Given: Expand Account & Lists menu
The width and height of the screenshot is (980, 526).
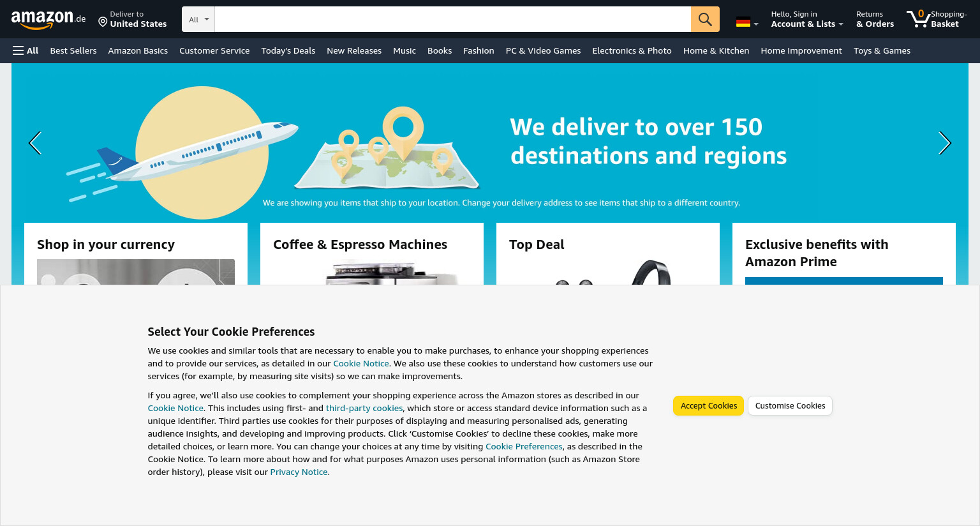Looking at the screenshot, I should 806,19.
